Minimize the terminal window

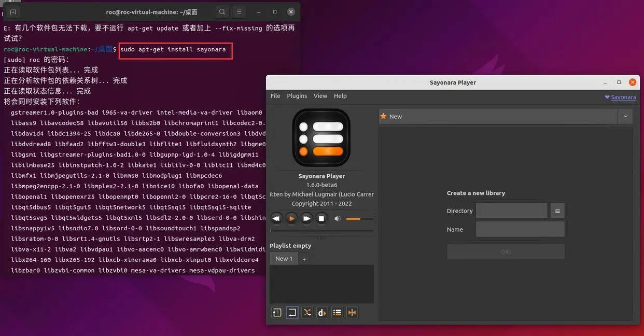click(259, 11)
